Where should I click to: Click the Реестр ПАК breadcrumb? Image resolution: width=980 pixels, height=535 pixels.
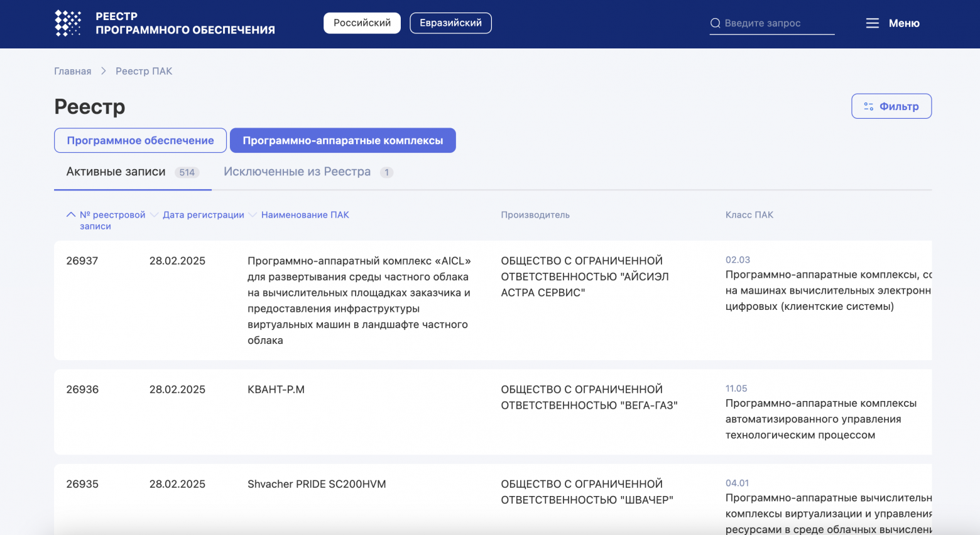pos(144,71)
